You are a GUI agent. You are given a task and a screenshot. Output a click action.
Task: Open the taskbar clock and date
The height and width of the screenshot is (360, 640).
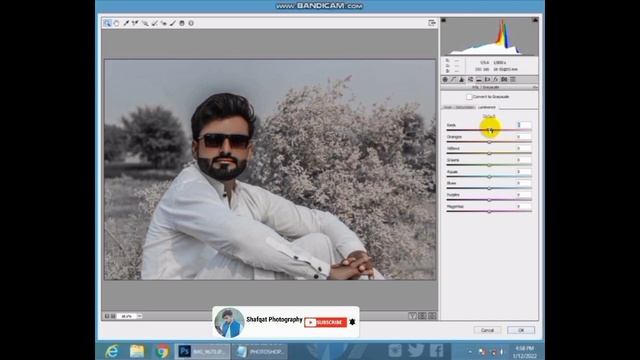click(x=524, y=352)
